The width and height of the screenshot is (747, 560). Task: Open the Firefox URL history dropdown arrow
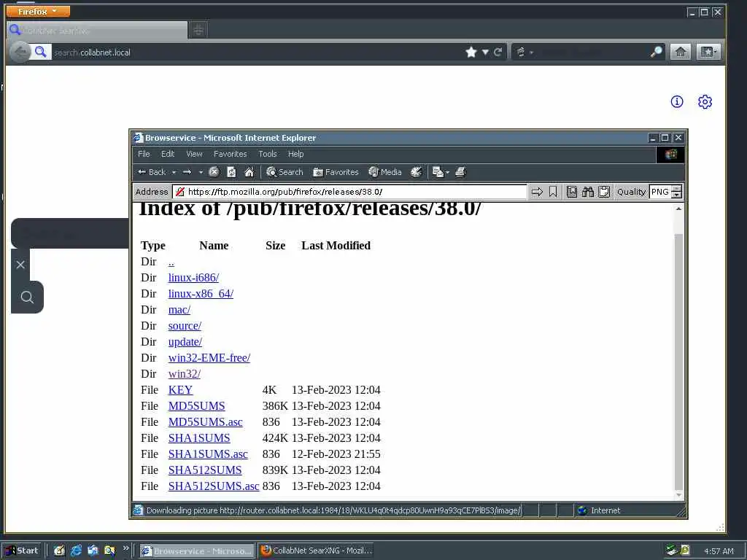485,52
